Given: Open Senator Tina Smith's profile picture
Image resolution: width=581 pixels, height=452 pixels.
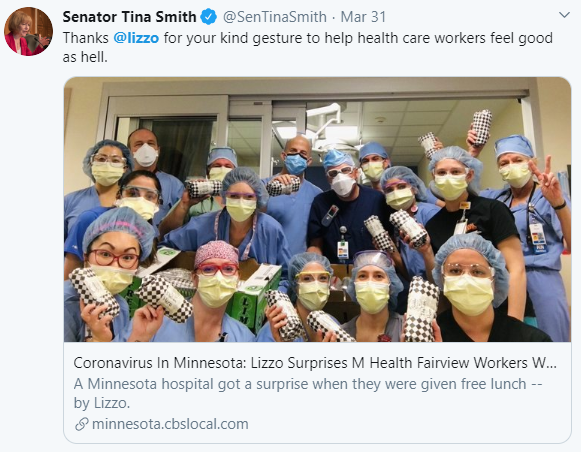Looking at the screenshot, I should [x=28, y=31].
